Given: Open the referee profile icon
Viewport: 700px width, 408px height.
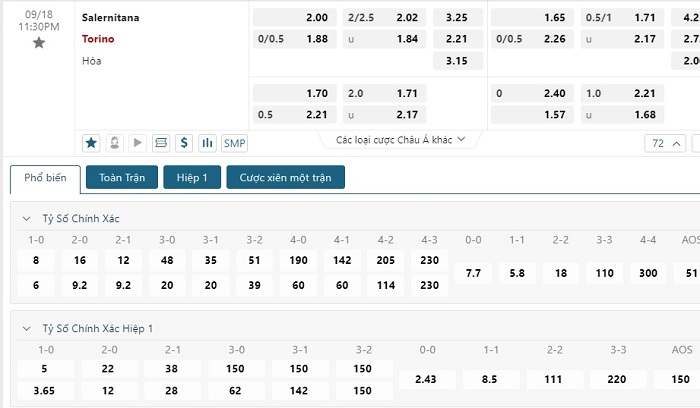Looking at the screenshot, I should [x=114, y=143].
